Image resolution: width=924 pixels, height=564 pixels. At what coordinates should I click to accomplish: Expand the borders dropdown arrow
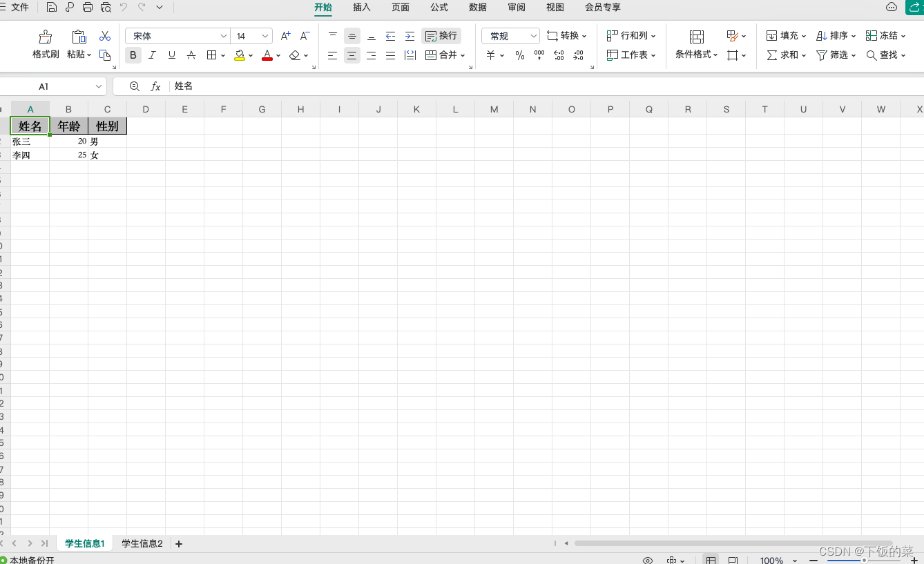[223, 55]
